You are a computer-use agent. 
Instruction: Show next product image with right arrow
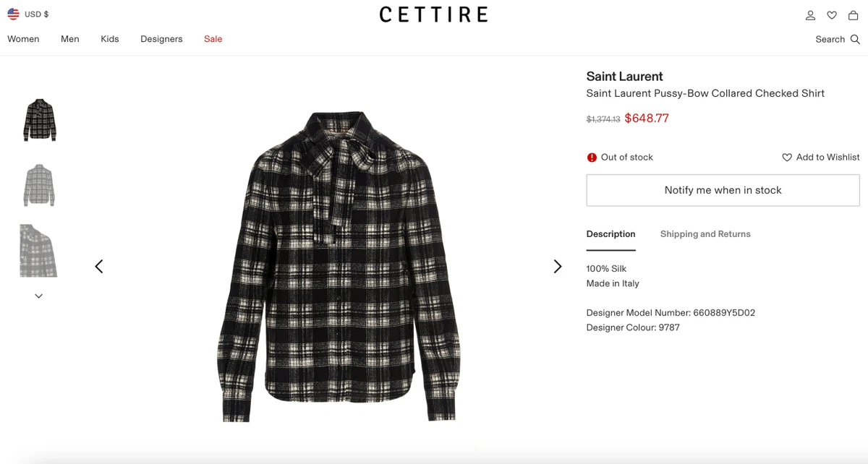click(x=557, y=267)
